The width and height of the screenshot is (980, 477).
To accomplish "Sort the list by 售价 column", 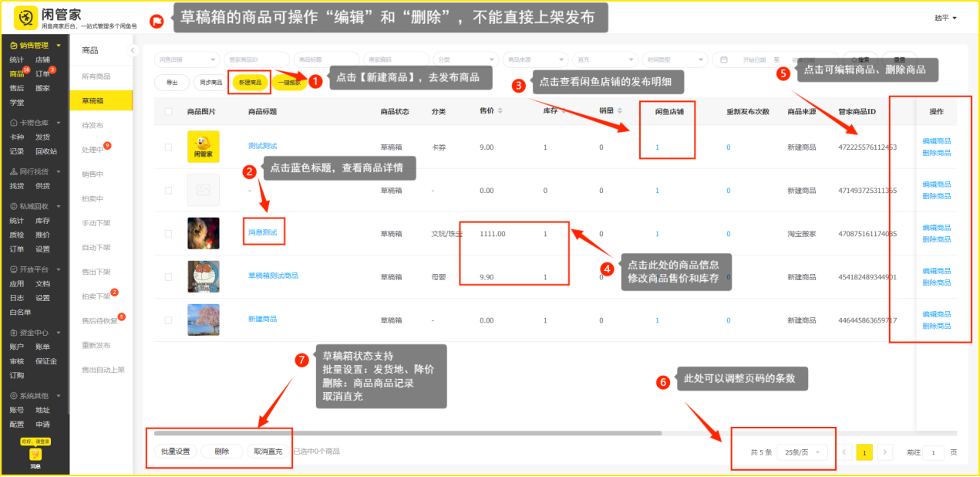I will tap(500, 111).
